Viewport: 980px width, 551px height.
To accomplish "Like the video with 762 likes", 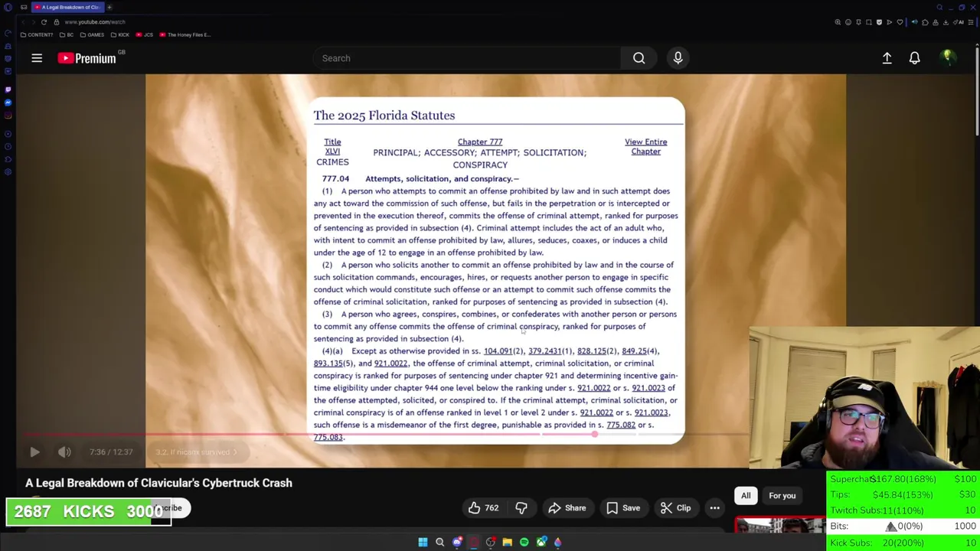I will 483,508.
